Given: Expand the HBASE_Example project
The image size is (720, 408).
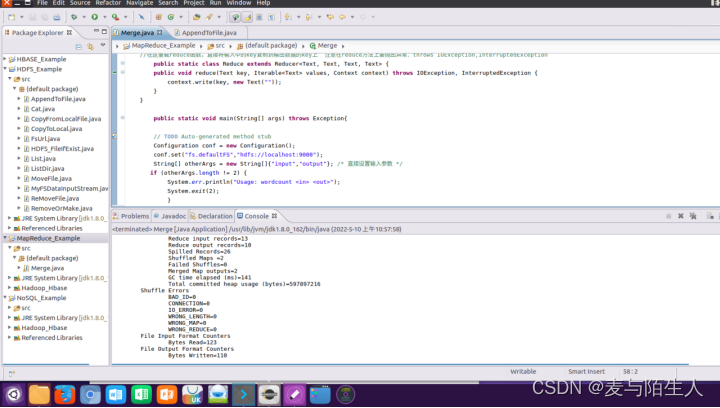Looking at the screenshot, I should pyautogui.click(x=5, y=59).
